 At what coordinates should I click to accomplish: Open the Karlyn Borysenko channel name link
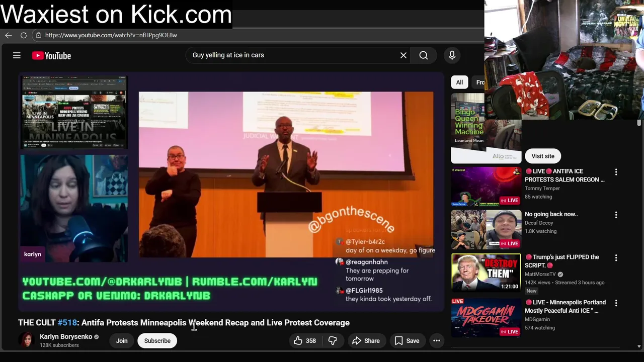pyautogui.click(x=66, y=337)
